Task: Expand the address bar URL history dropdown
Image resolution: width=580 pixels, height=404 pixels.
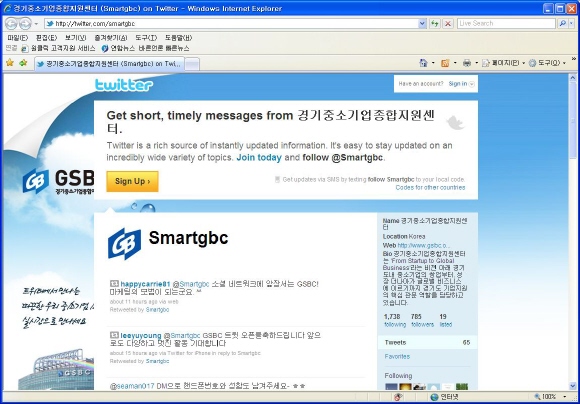Action: point(422,24)
